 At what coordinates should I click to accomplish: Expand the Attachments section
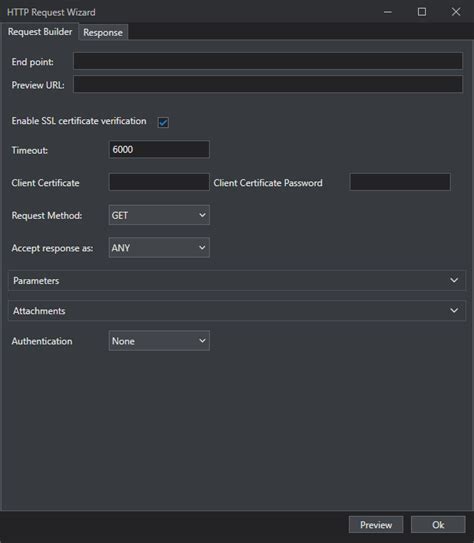(x=237, y=311)
